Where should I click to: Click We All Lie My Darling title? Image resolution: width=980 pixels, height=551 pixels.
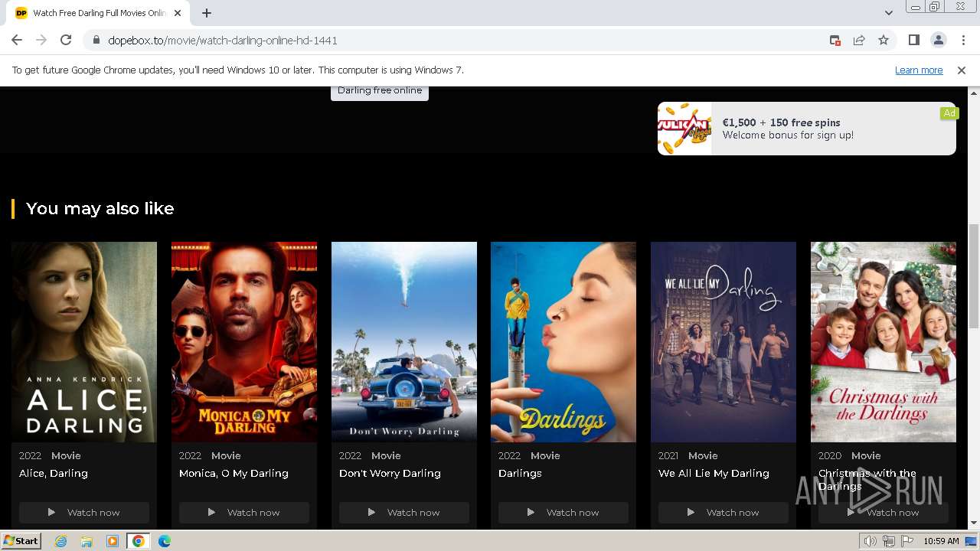[714, 474]
